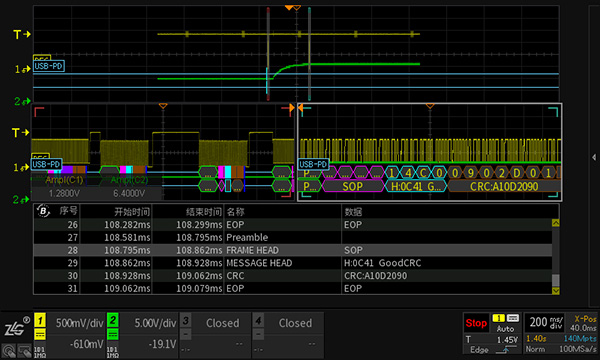Select the channel 1 yellow indicator
This screenshot has width=600, height=360.
point(40,320)
